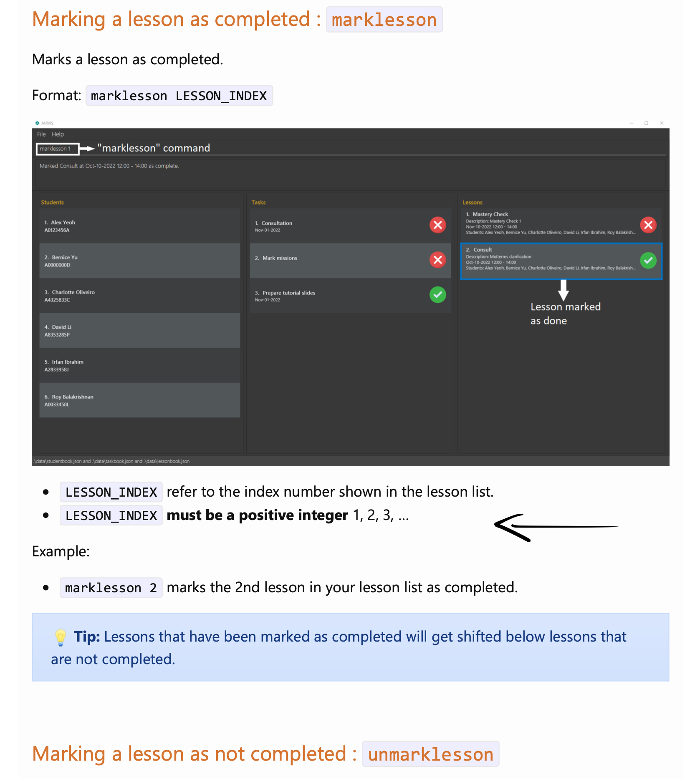The height and width of the screenshot is (779, 700).
Task: Click the JARVIS app icon in title bar
Action: point(37,123)
